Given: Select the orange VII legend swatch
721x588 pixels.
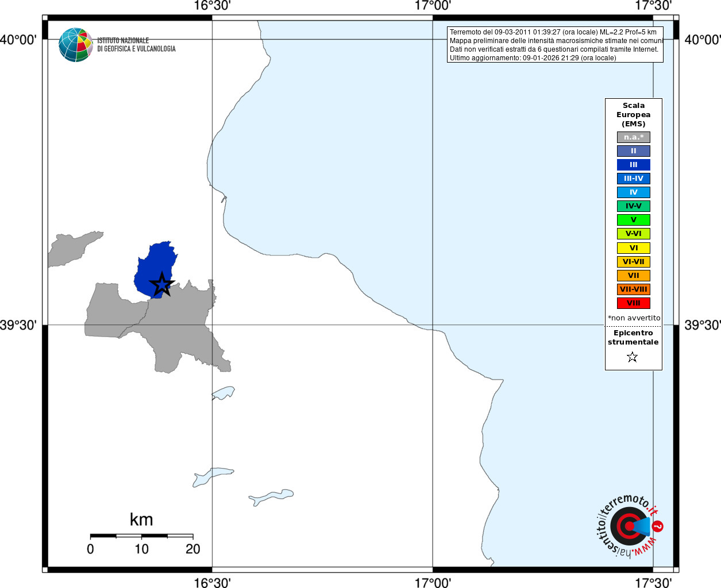Looking at the screenshot, I should tap(634, 276).
